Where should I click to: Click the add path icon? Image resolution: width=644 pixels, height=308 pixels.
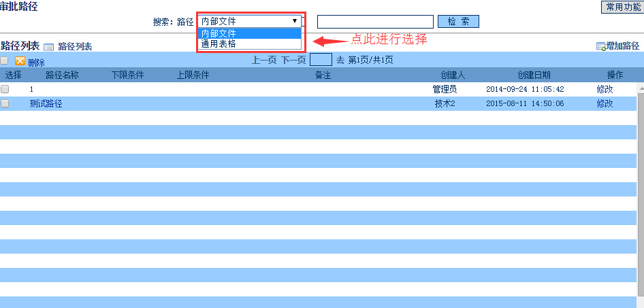pos(601,46)
